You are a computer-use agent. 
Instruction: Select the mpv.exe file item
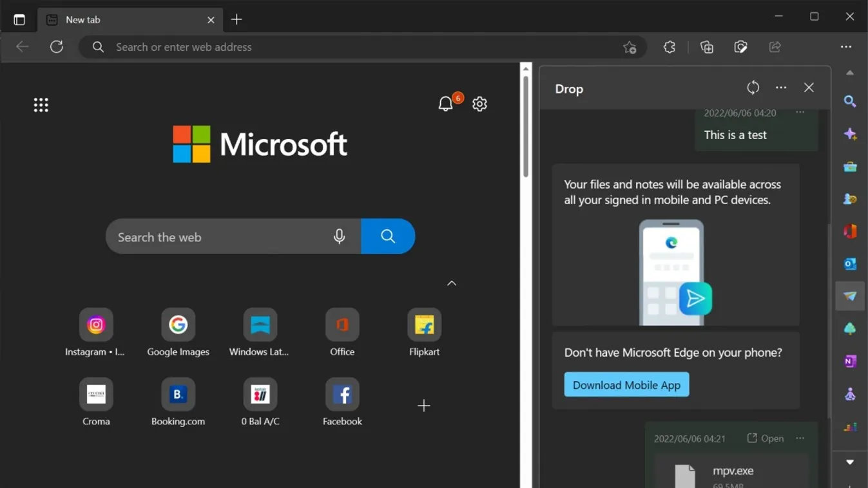(x=731, y=472)
